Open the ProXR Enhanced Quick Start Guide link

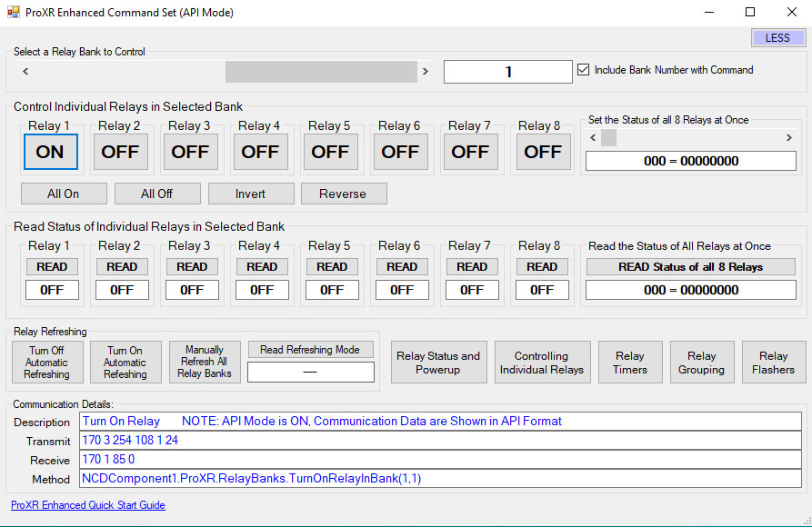point(88,505)
